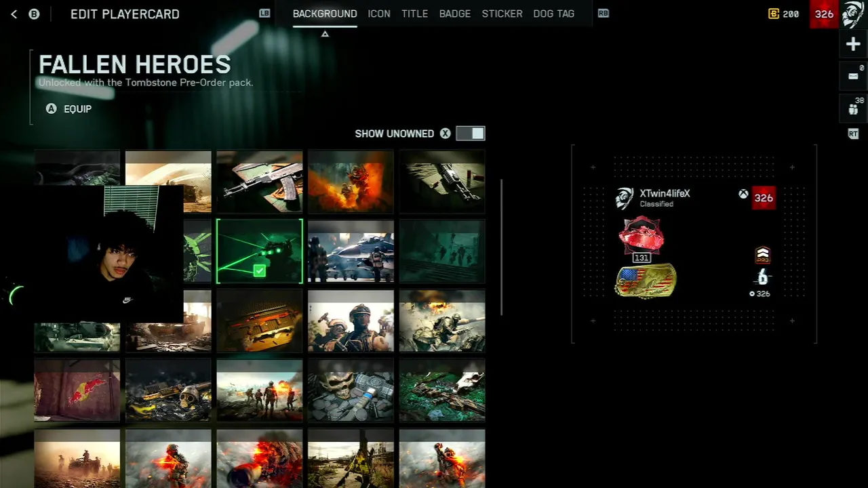Select the fighter jet hangar background

coord(351,251)
